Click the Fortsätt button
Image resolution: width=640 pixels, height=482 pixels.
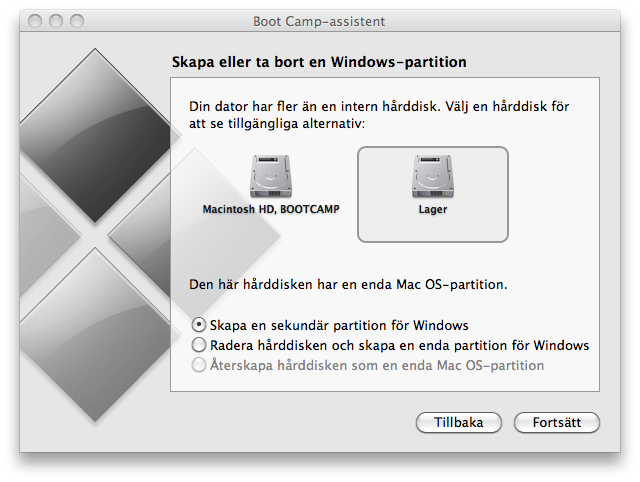tap(557, 422)
